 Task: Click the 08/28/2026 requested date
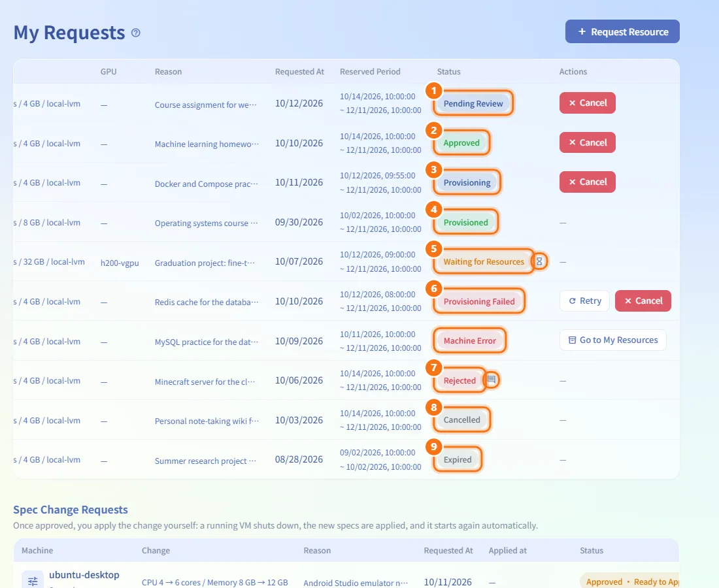(299, 459)
